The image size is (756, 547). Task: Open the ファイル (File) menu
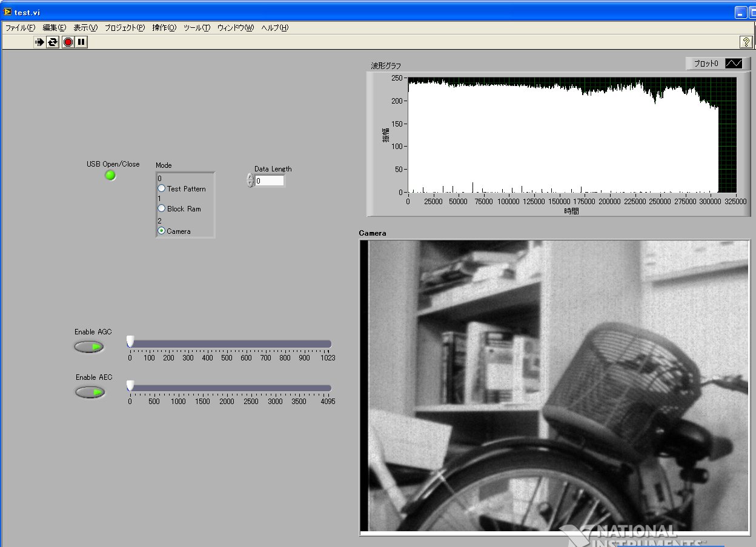click(20, 28)
